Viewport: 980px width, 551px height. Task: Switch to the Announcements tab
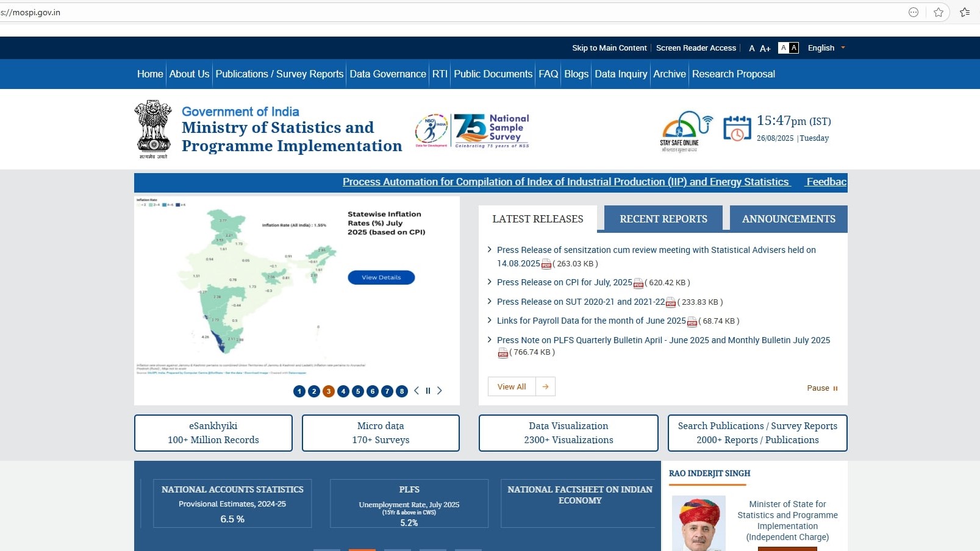(x=789, y=219)
